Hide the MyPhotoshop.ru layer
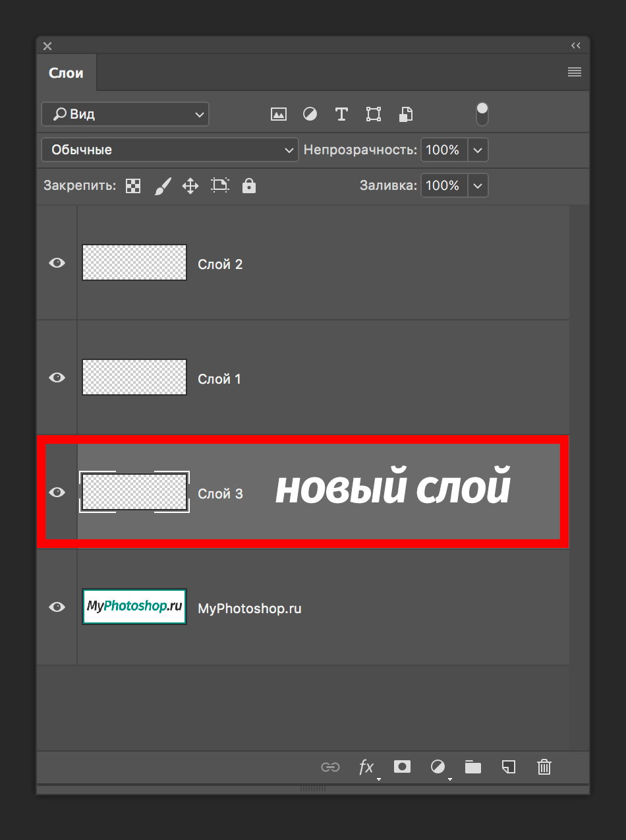The width and height of the screenshot is (626, 840). [x=57, y=607]
